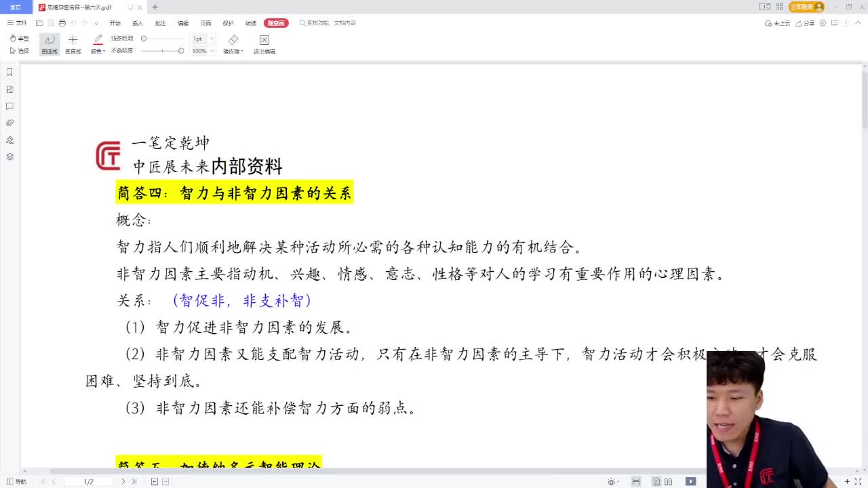Click 退出编辑 to exit annotation mode
The image size is (868, 488).
click(x=264, y=43)
